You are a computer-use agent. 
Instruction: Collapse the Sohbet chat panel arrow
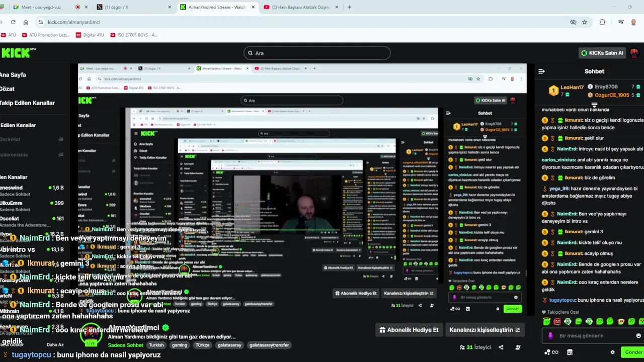click(x=541, y=71)
